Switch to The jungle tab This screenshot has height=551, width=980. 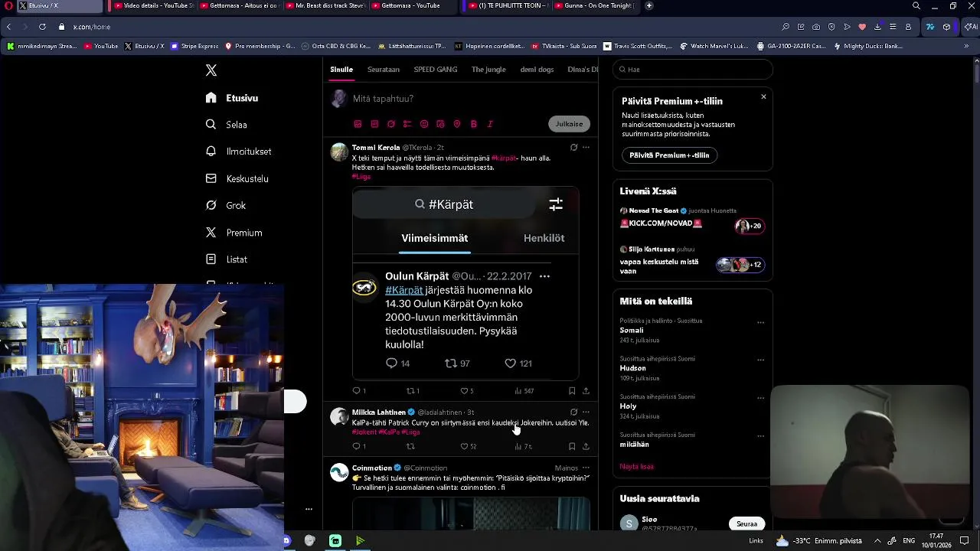click(488, 69)
